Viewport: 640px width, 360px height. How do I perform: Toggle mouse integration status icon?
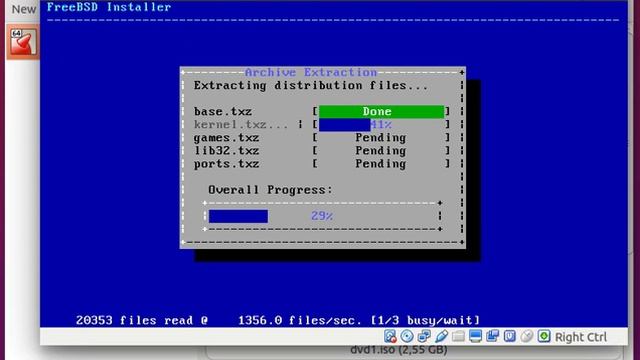click(527, 336)
